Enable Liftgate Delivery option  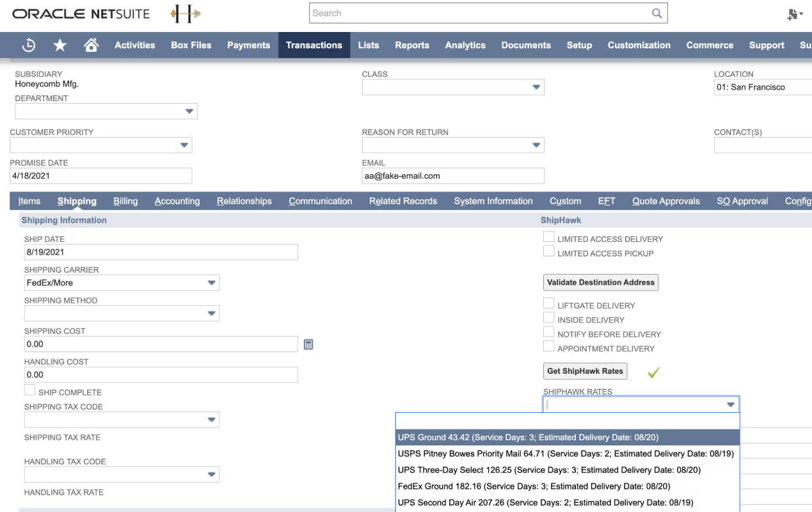point(548,303)
